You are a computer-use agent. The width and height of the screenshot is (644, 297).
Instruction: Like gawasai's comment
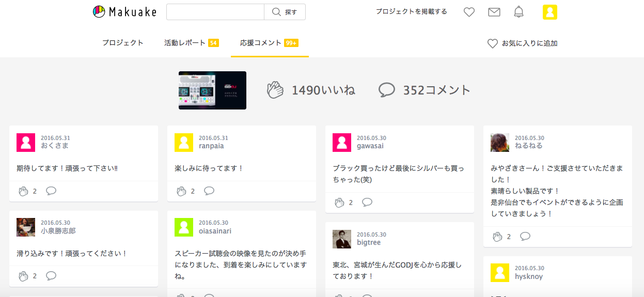pos(339,202)
